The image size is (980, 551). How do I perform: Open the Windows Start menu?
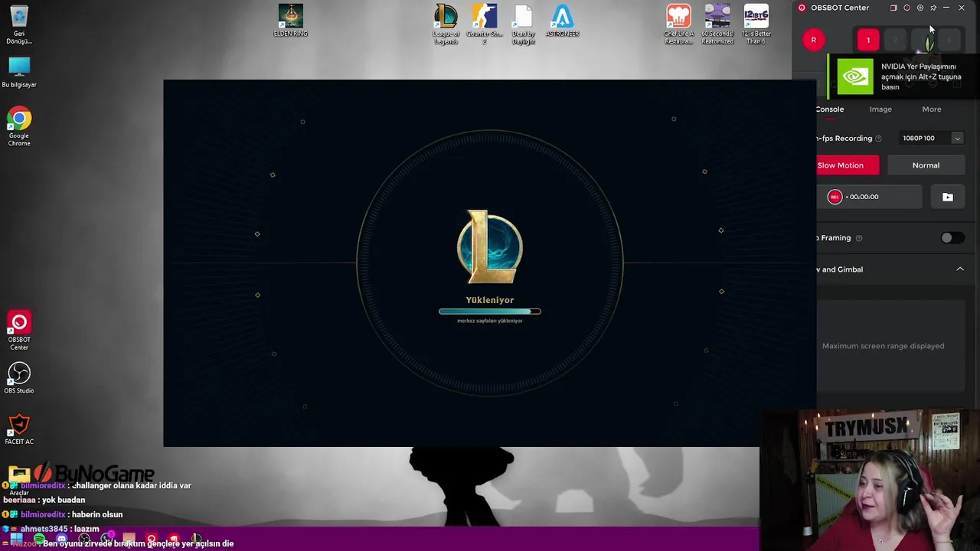pyautogui.click(x=16, y=538)
